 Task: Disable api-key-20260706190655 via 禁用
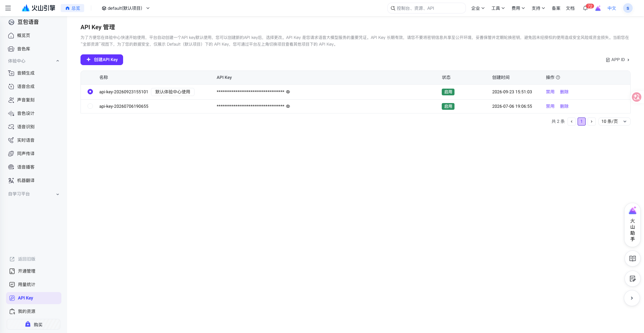[550, 106]
